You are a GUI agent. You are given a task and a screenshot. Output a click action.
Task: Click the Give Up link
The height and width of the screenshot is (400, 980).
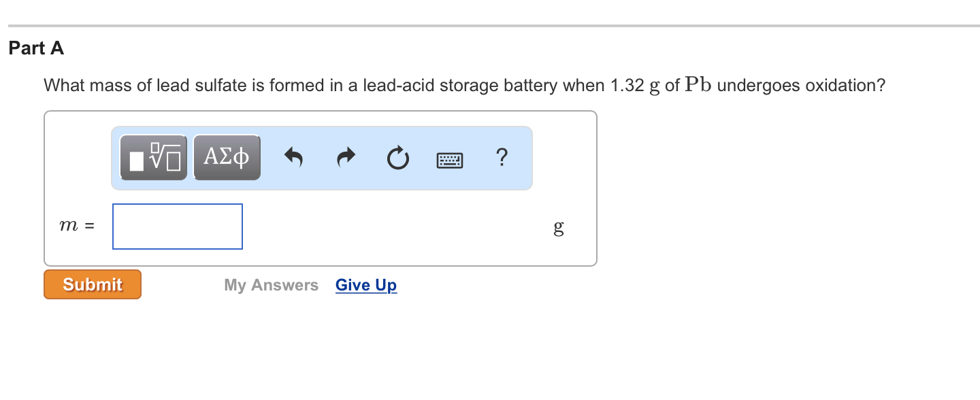365,285
